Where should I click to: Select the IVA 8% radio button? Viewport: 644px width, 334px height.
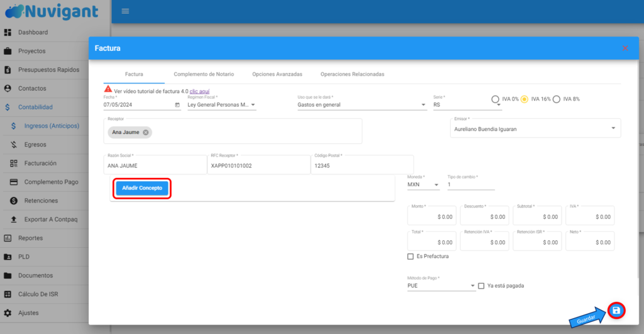pyautogui.click(x=557, y=99)
